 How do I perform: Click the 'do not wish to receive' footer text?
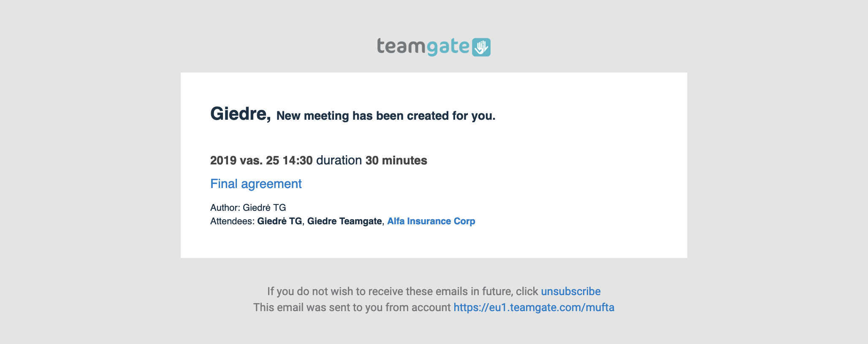pyautogui.click(x=402, y=291)
